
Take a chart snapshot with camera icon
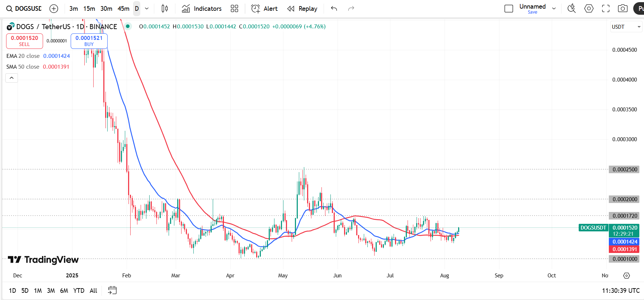623,9
